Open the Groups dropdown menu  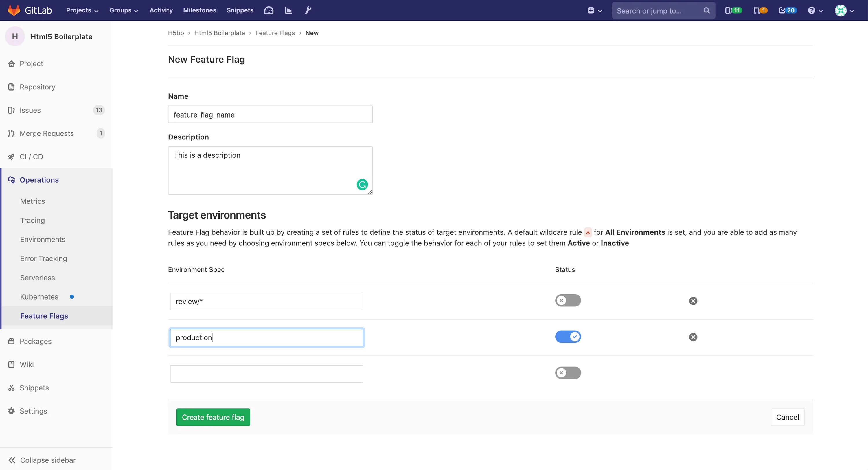point(124,10)
